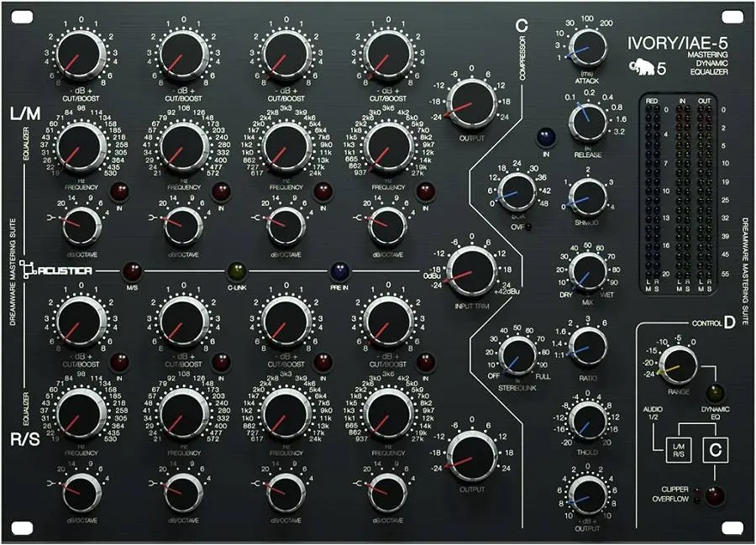Viewport: 756px width, 545px height.
Task: Toggle the CLIPPER OVERFLOW red LED
Action: pos(715,495)
